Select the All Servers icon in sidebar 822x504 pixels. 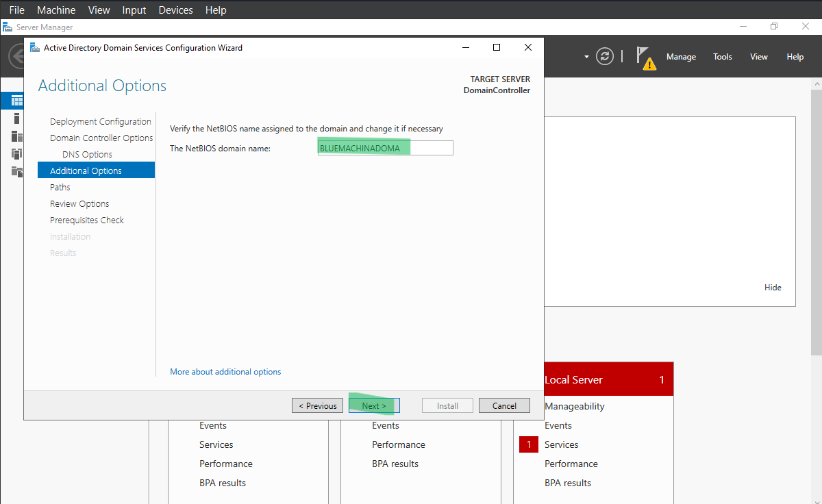[17, 136]
